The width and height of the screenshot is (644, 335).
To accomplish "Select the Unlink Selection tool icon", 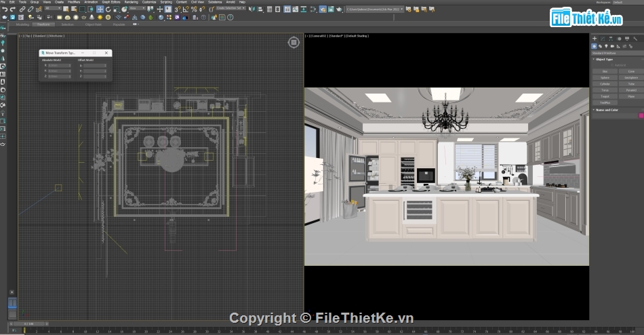I will (x=31, y=9).
